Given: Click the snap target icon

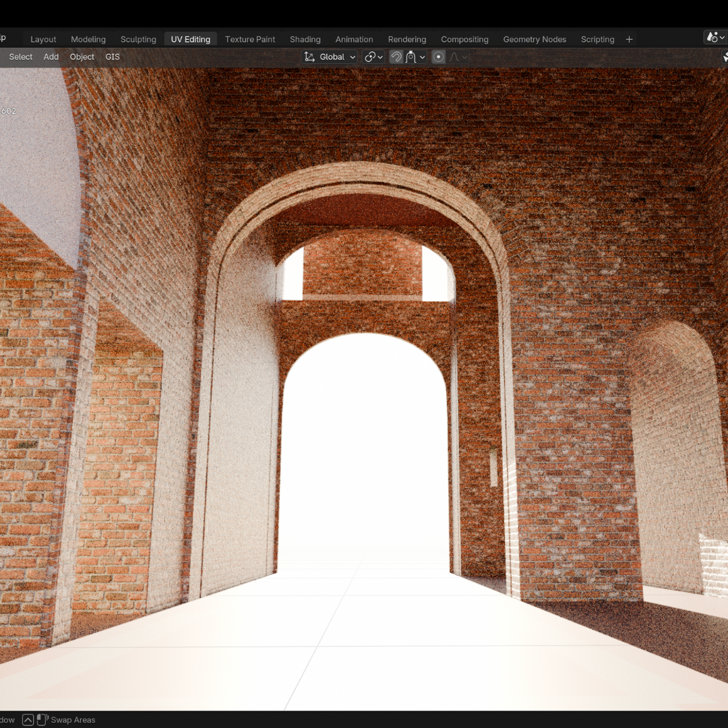Looking at the screenshot, I should pos(411,57).
